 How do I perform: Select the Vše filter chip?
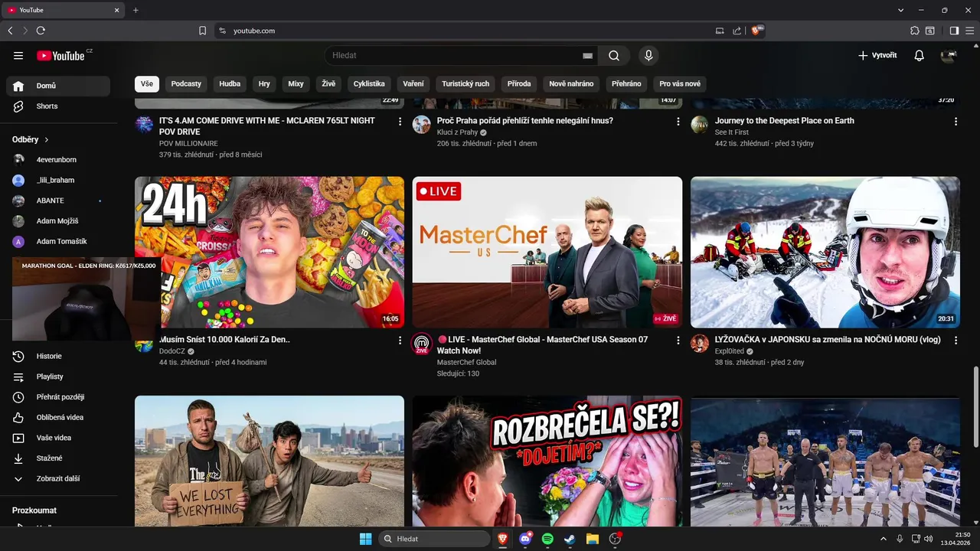click(x=147, y=83)
